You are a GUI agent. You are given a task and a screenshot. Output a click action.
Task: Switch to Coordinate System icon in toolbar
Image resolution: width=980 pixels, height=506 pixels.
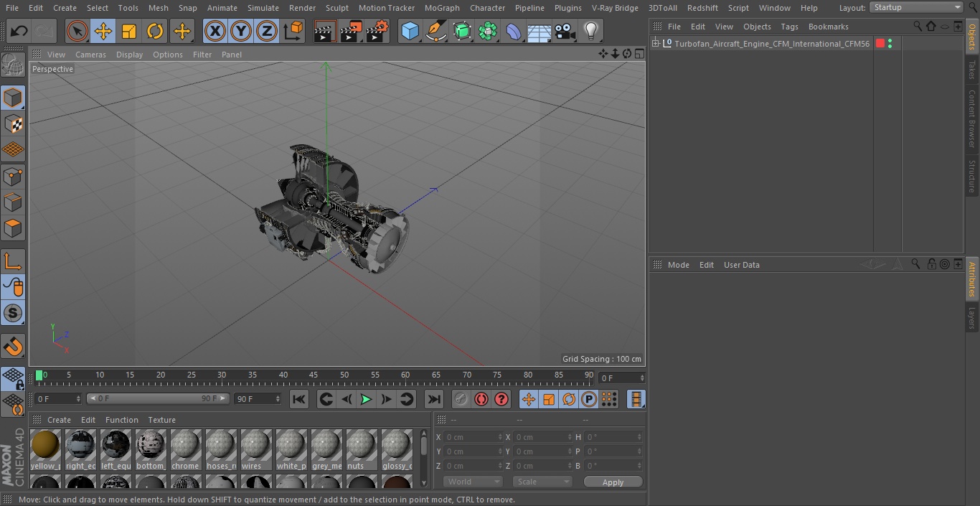(293, 31)
